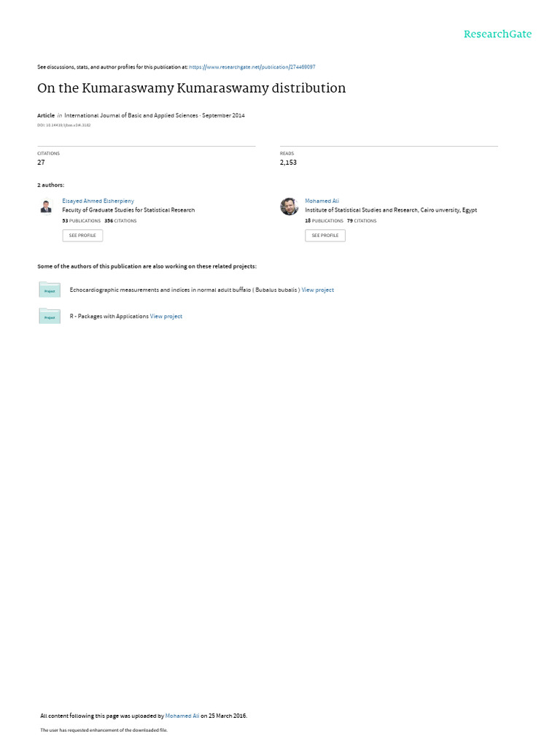Open the researchgate.net publication URL link
The image size is (560, 747).
[252, 67]
